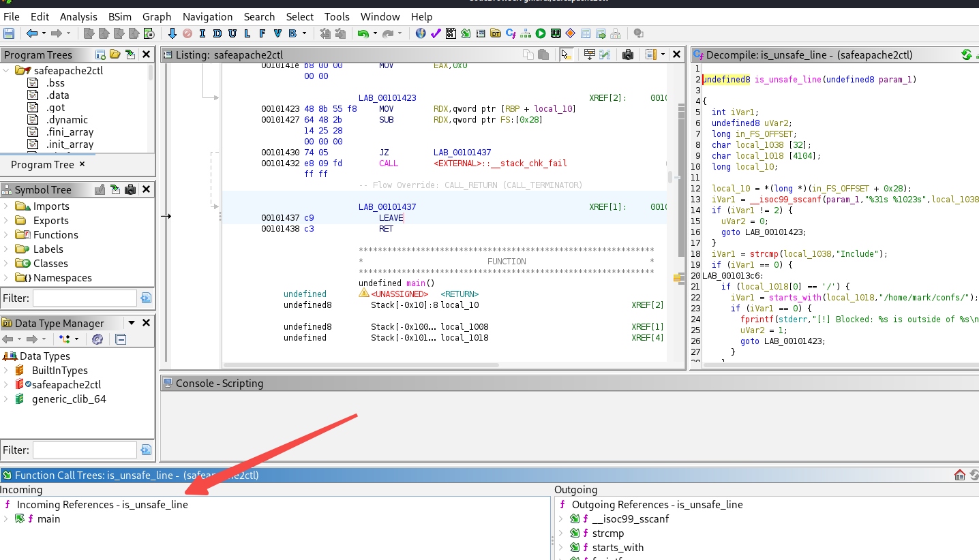Viewport: 979px width, 560px height.
Task: Click the Save program icon in toolbar
Action: [x=9, y=33]
